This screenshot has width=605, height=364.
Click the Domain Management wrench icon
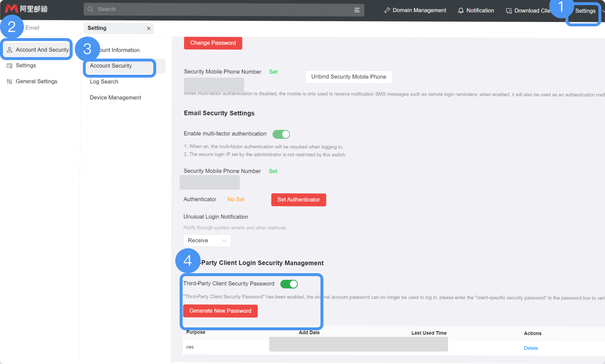387,10
